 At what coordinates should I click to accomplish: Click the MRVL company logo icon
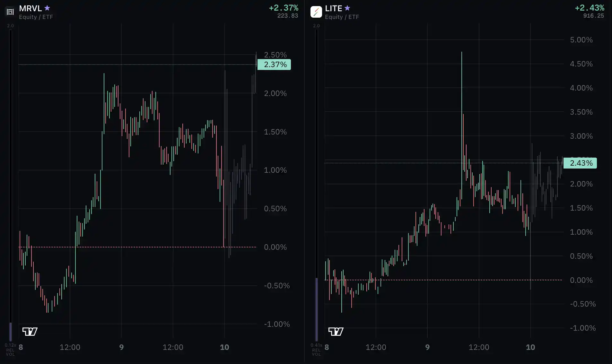(10, 12)
